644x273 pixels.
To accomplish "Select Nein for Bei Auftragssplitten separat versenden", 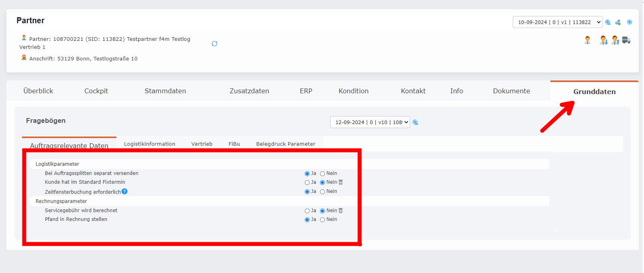I will 322,174.
